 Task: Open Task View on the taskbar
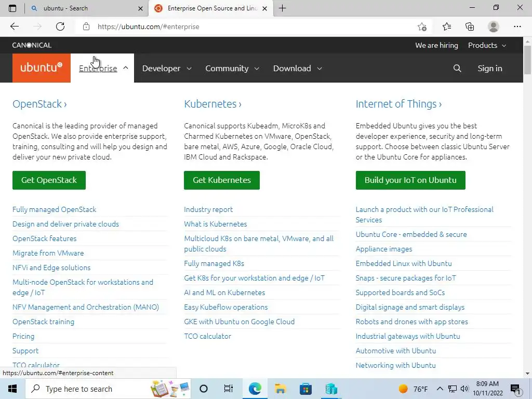(229, 389)
